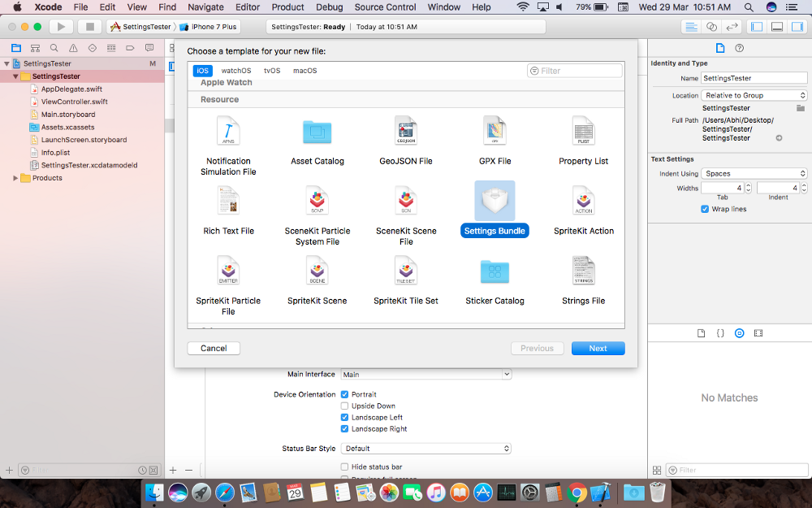Adjust the Indent width stepper
This screenshot has height=508, width=812.
coord(804,189)
